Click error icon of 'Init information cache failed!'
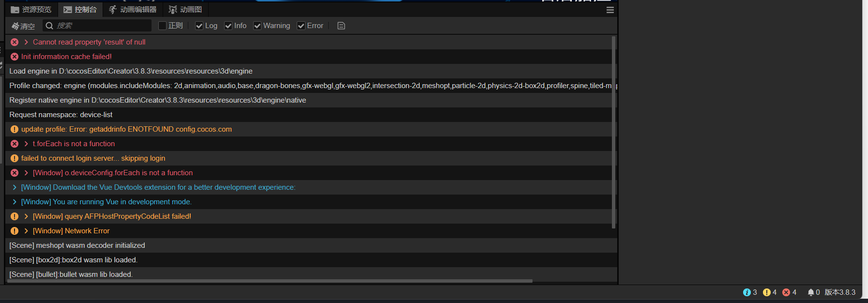The image size is (868, 303). tap(15, 57)
